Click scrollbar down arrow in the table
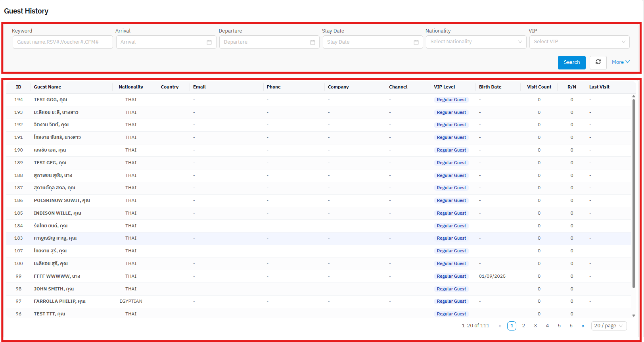 pos(634,315)
